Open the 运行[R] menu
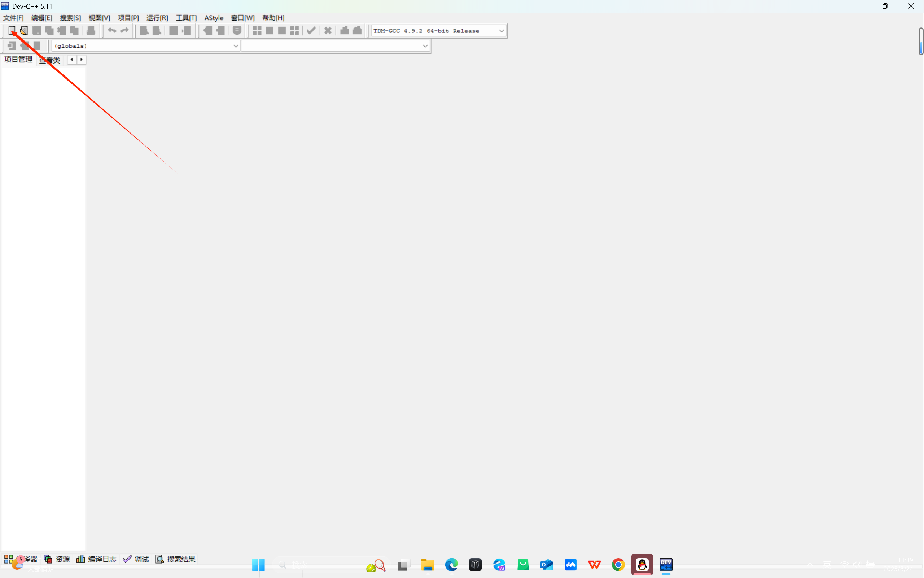924x578 pixels. [x=157, y=18]
